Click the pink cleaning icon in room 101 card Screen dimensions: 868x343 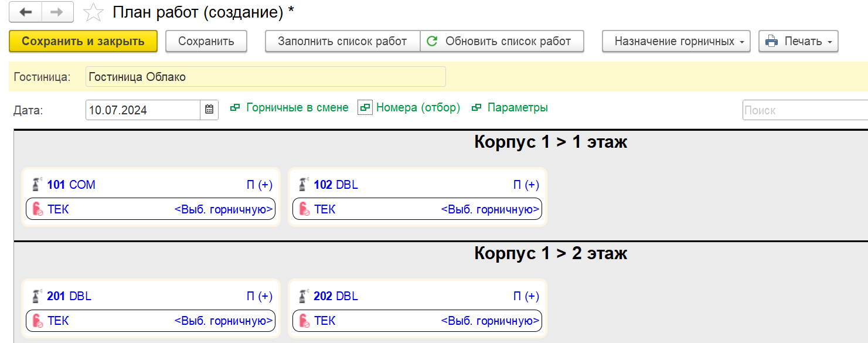(37, 209)
